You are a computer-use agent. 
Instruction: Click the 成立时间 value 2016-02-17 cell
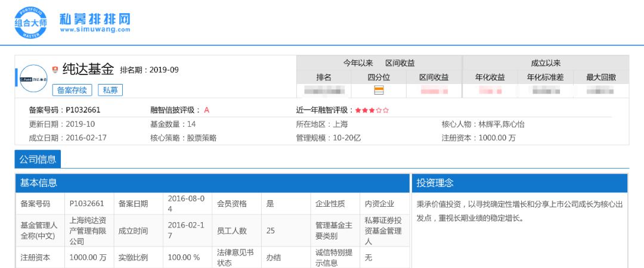click(x=187, y=230)
